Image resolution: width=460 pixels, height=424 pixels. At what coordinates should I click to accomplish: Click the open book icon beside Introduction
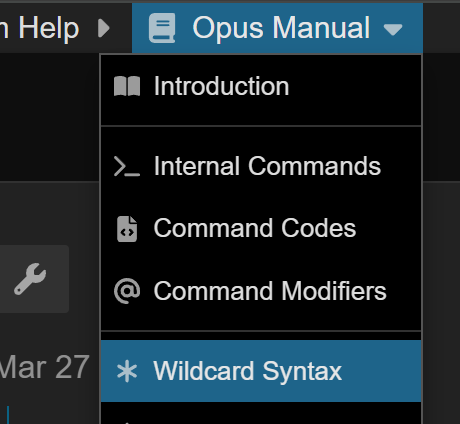tap(127, 86)
